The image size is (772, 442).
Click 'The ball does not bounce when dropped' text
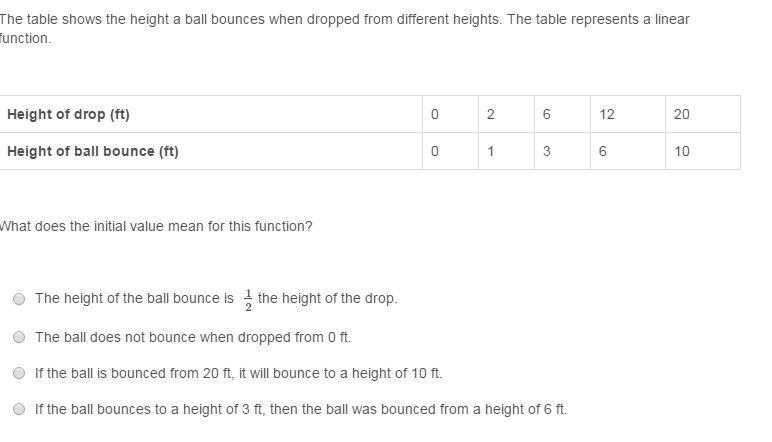tap(193, 337)
